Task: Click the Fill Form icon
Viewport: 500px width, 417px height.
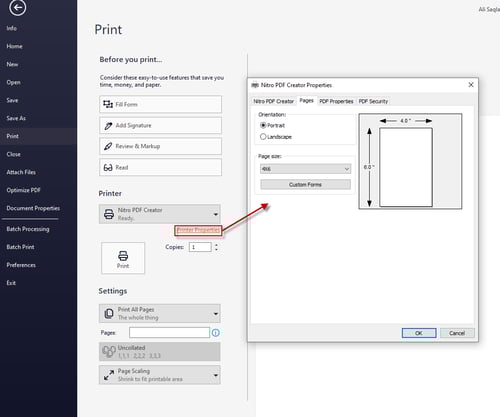Action: click(108, 104)
